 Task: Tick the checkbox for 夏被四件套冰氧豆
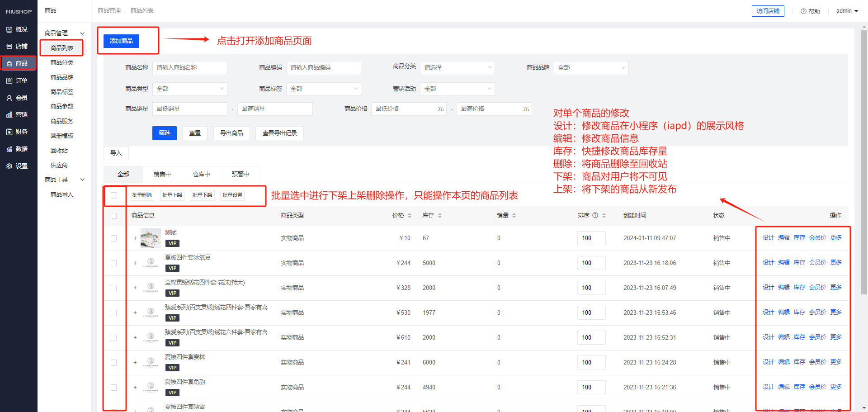click(114, 263)
